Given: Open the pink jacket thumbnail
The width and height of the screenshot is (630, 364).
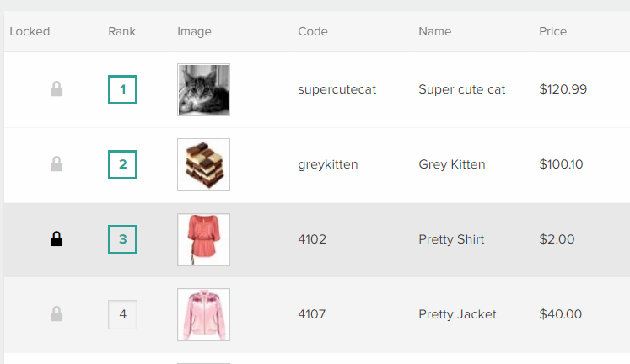Looking at the screenshot, I should (204, 314).
